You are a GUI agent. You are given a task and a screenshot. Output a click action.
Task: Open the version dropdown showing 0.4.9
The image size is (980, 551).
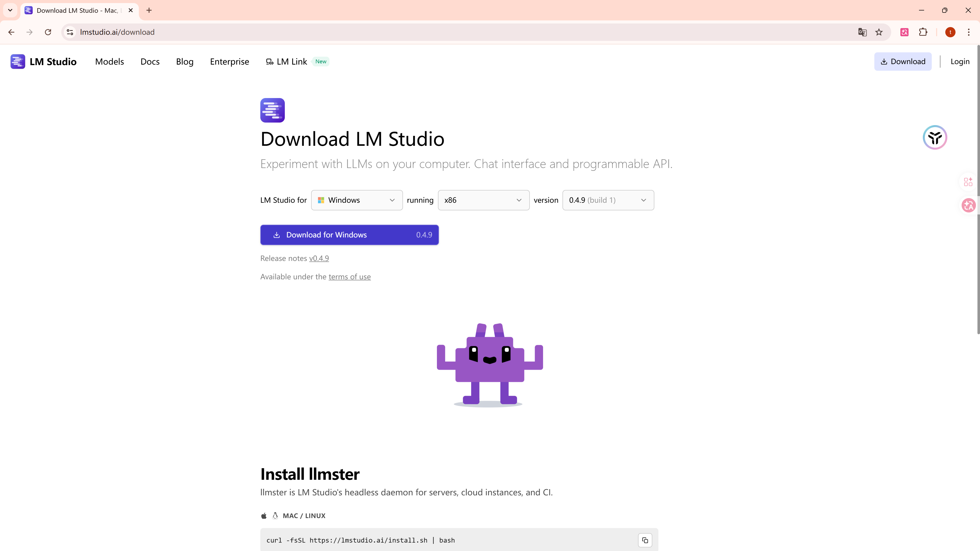coord(608,200)
